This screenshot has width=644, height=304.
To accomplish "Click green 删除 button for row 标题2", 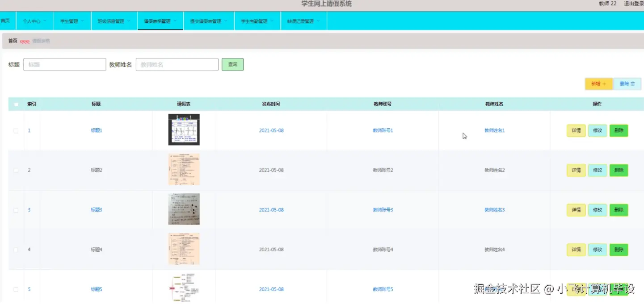I will [x=619, y=171].
